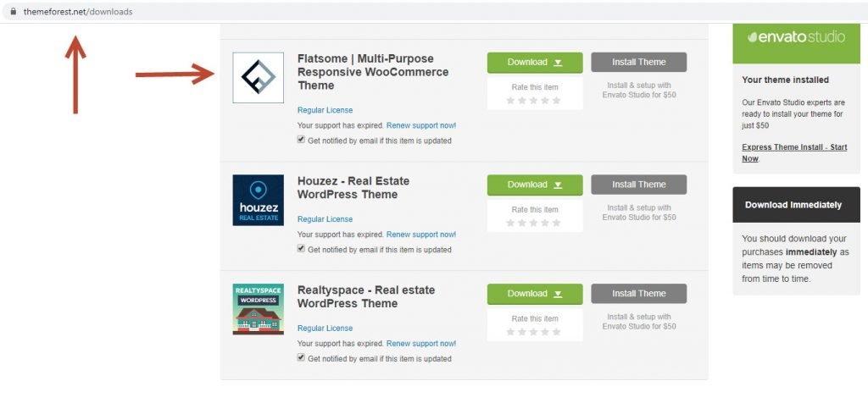Image resolution: width=868 pixels, height=403 pixels.
Task: Rate Houzez with the second star
Action: point(522,223)
